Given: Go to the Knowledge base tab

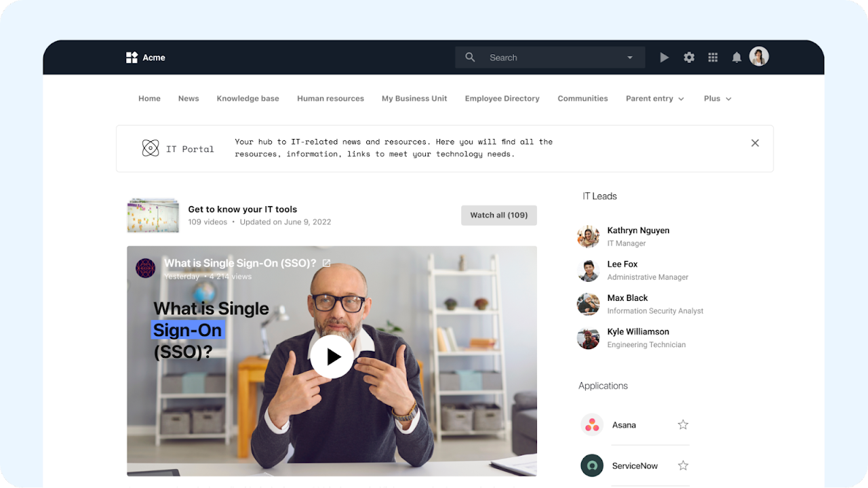Looking at the screenshot, I should 248,99.
